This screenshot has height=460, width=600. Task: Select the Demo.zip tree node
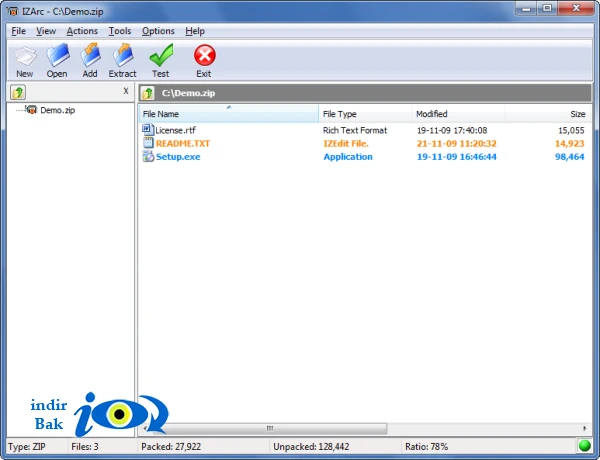coord(57,110)
